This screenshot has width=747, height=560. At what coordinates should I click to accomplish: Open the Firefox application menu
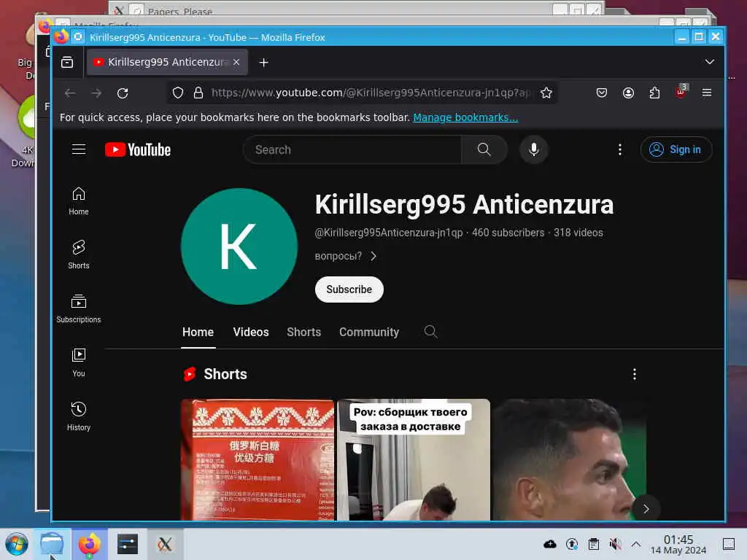[706, 93]
